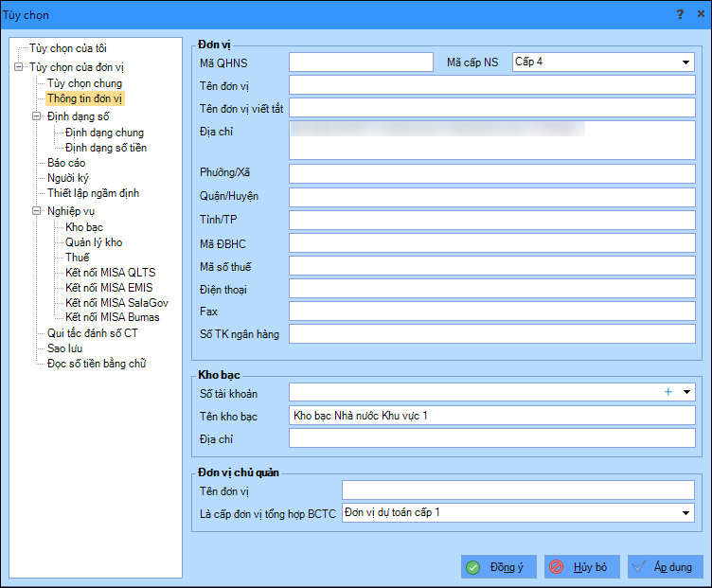Open the Số tài khoản dropdown arrow
This screenshot has width=712, height=588.
[686, 392]
